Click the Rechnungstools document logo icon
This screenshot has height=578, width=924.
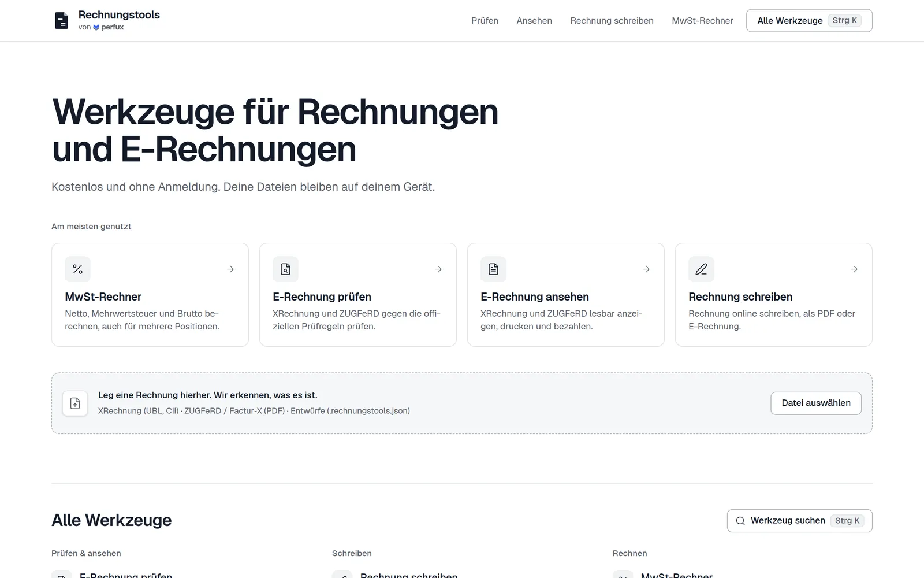pyautogui.click(x=61, y=21)
